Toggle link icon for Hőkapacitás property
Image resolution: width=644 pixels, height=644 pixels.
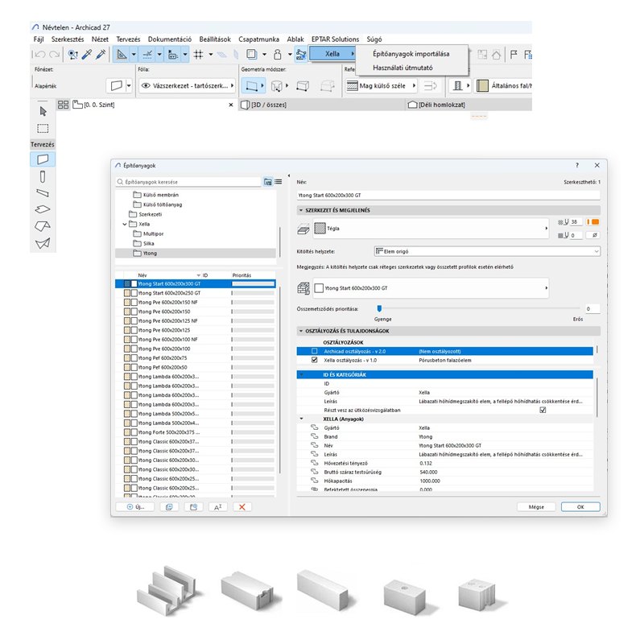tap(315, 481)
